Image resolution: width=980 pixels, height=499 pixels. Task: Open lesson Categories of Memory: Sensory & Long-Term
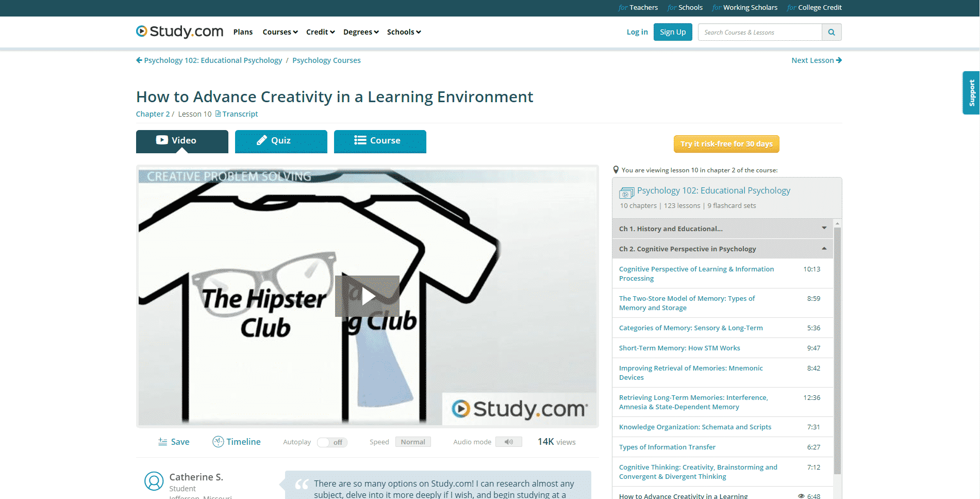[x=691, y=328]
